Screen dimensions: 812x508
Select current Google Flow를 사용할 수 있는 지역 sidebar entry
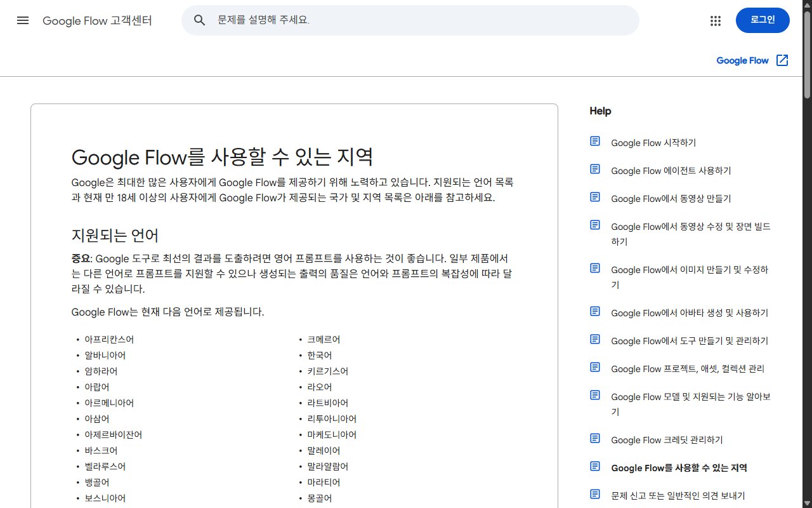click(x=679, y=468)
